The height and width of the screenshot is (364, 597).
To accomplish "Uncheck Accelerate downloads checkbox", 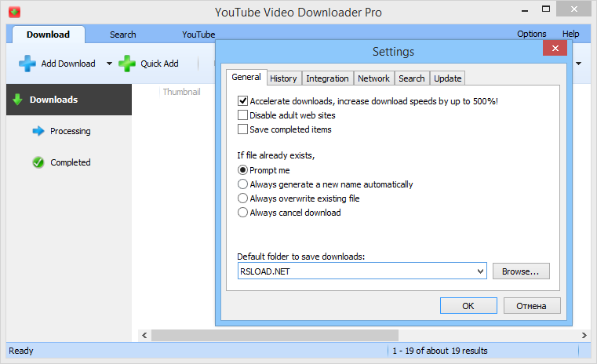I will [x=242, y=101].
